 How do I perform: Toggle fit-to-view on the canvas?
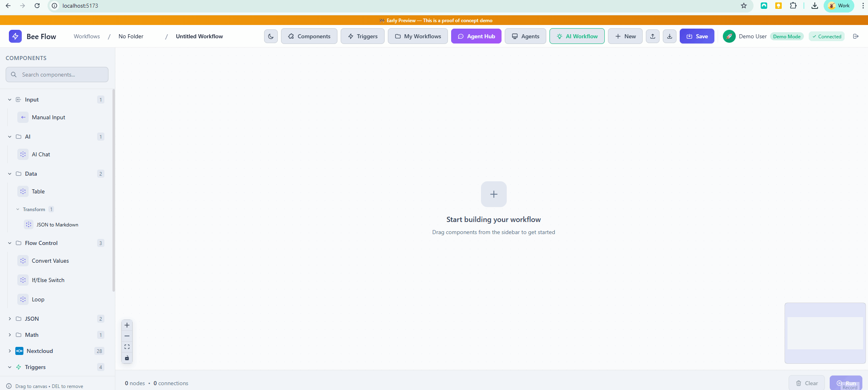click(127, 346)
